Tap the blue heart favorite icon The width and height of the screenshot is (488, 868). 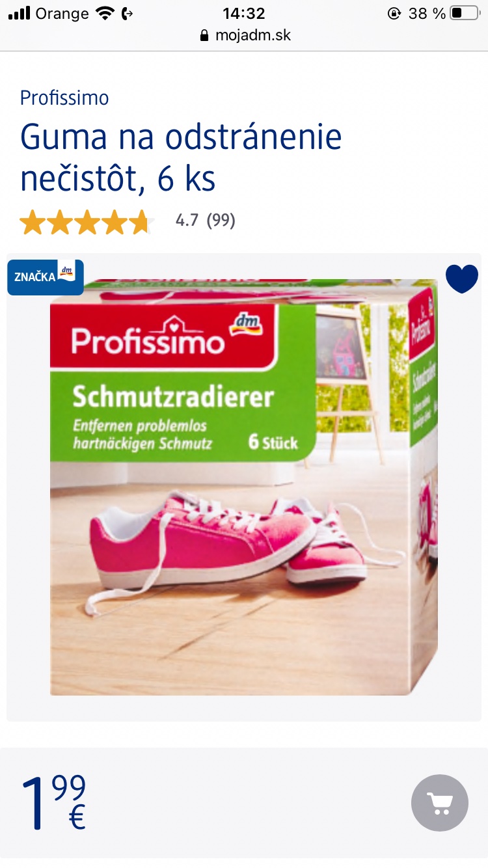pyautogui.click(x=462, y=279)
